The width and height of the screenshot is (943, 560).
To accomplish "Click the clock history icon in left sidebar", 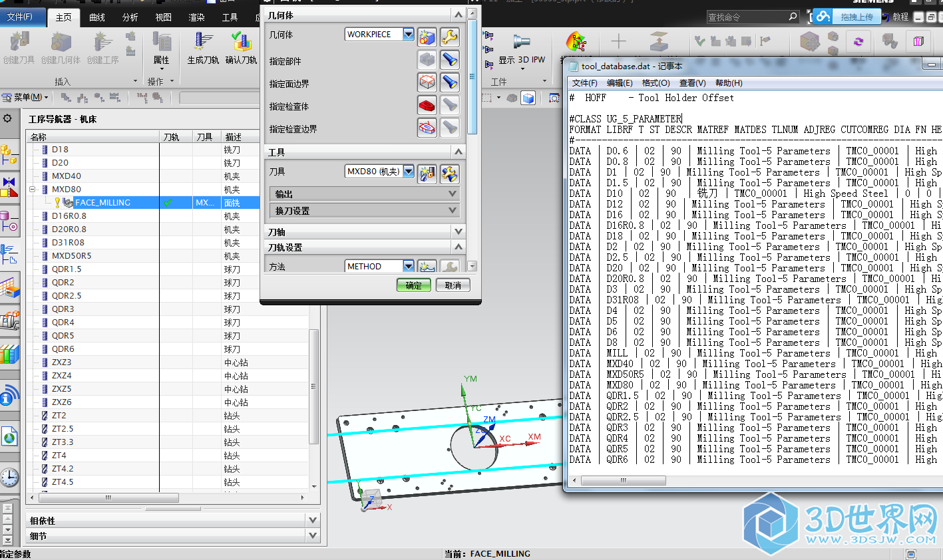I will [x=9, y=478].
